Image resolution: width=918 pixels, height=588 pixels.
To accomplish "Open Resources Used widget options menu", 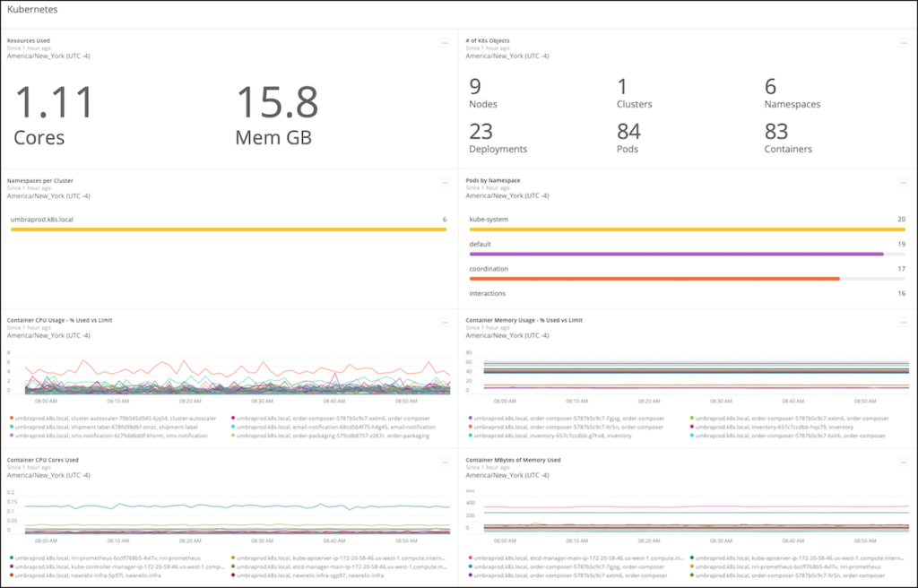I will pyautogui.click(x=444, y=42).
